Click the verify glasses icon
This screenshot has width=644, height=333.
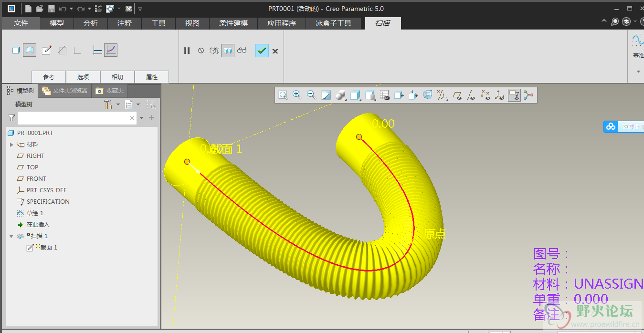(x=242, y=51)
